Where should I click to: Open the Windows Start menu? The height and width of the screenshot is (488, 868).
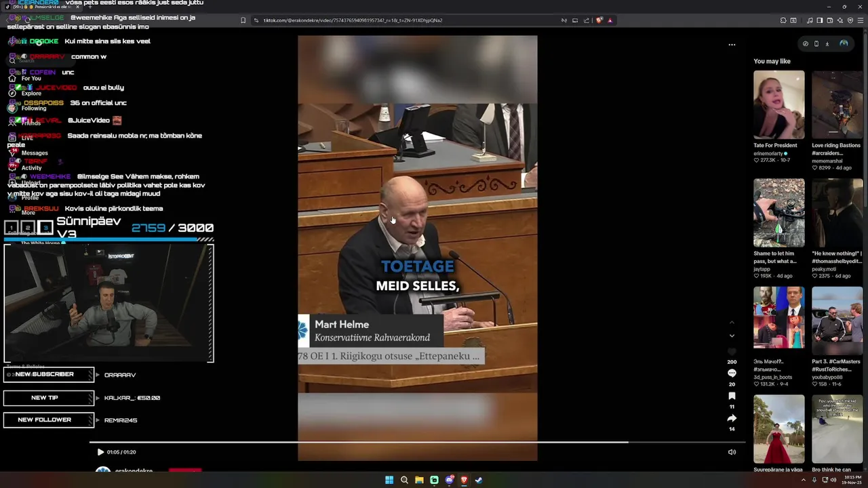tap(389, 480)
